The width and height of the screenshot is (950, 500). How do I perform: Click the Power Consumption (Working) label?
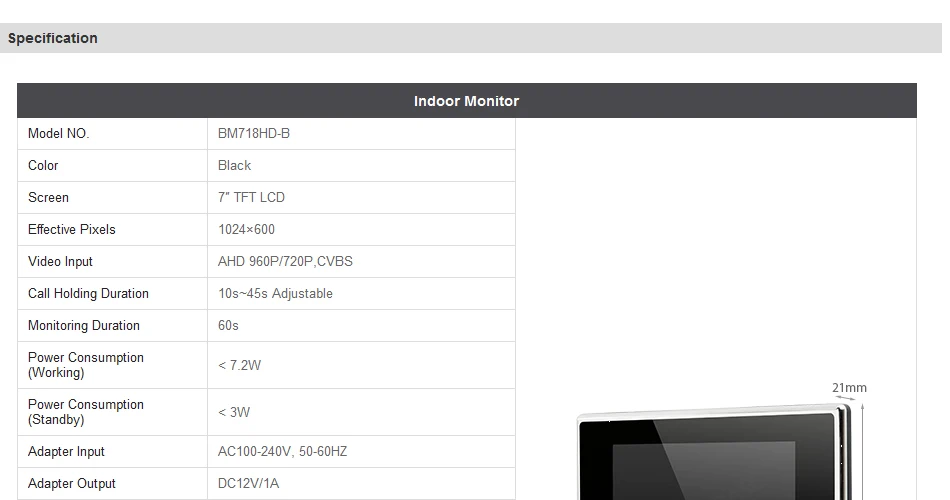pyautogui.click(x=86, y=365)
